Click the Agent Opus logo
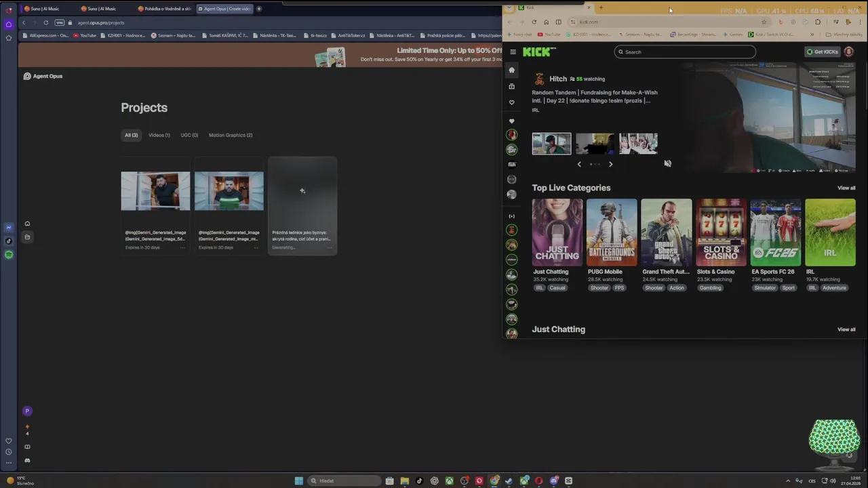Screen dimensions: 868x488 [x=43, y=76]
